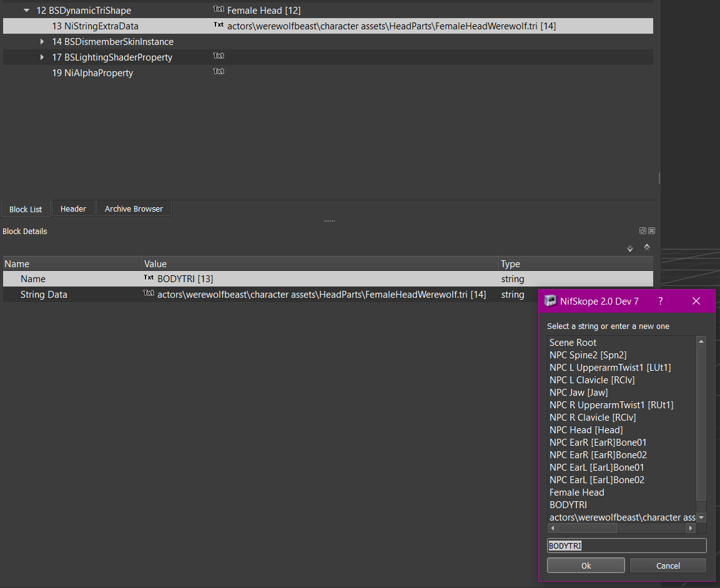This screenshot has width=720, height=588.
Task: Collapse the 12 BSDynamicTriShape tree node
Action: click(x=27, y=10)
